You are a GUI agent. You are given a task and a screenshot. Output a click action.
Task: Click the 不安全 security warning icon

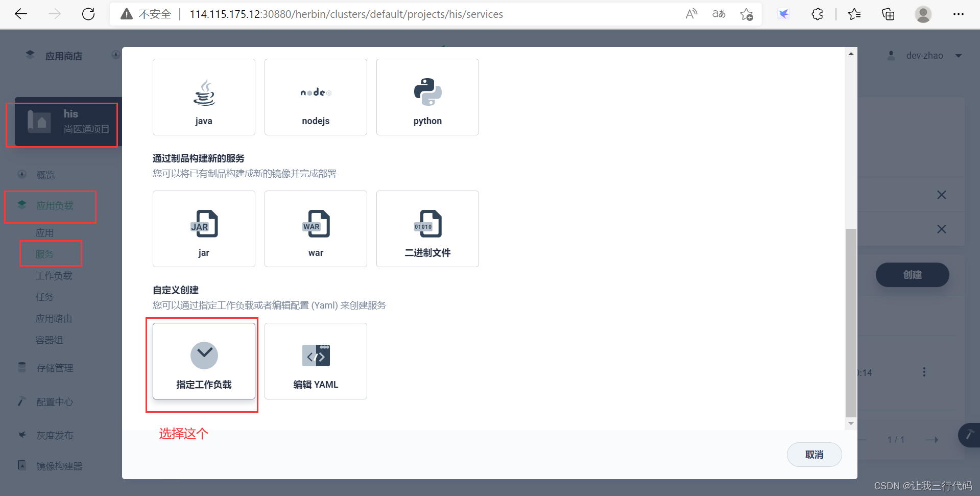(x=127, y=14)
